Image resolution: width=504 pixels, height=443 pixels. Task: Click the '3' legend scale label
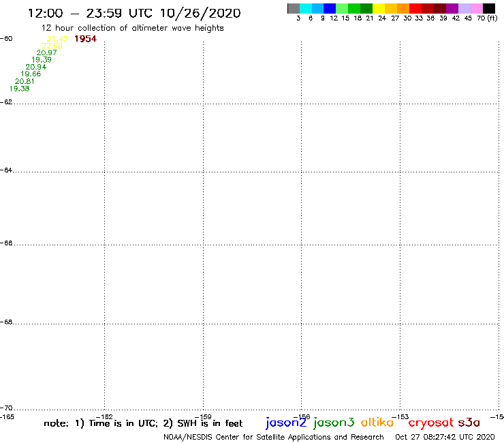(298, 18)
